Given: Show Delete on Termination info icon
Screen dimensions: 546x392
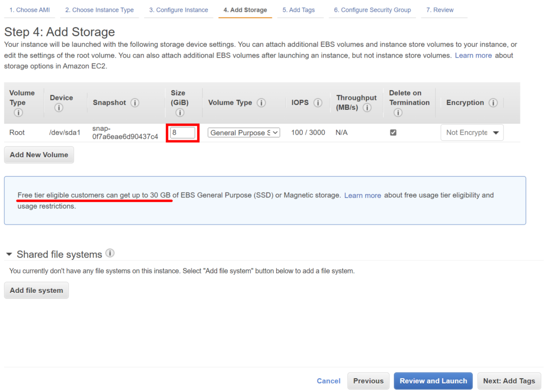Looking at the screenshot, I should 398,113.
